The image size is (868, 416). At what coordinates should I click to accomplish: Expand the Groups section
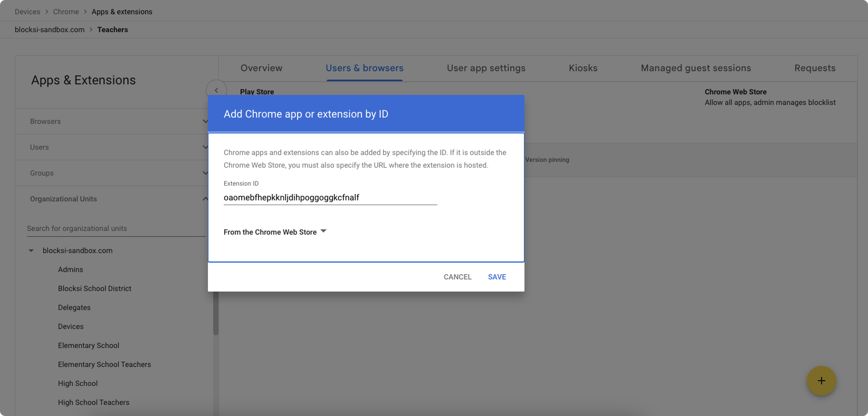(205, 173)
